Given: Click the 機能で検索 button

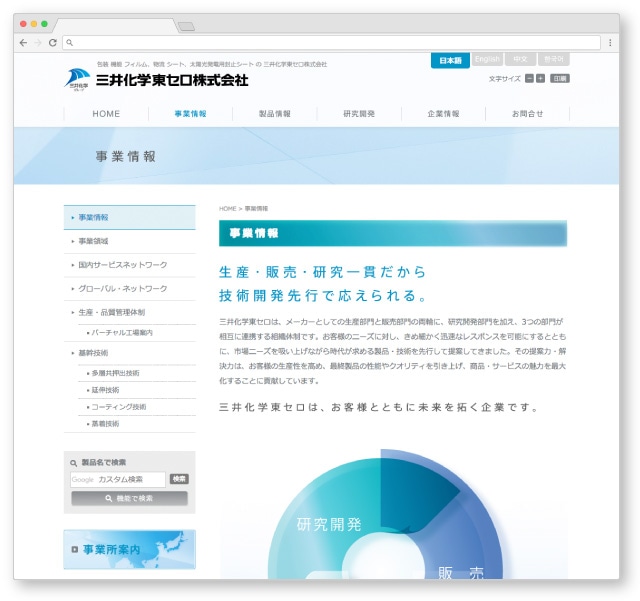Looking at the screenshot, I should click(129, 499).
